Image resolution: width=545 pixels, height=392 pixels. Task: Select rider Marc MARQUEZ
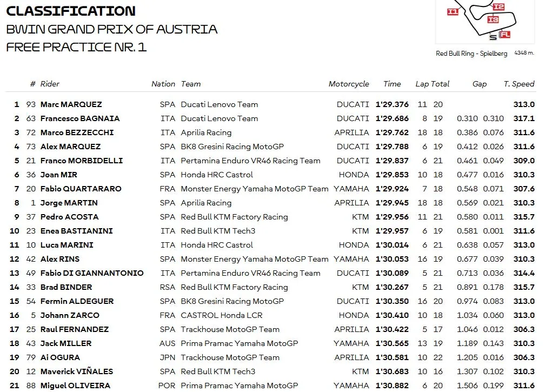tap(71, 104)
